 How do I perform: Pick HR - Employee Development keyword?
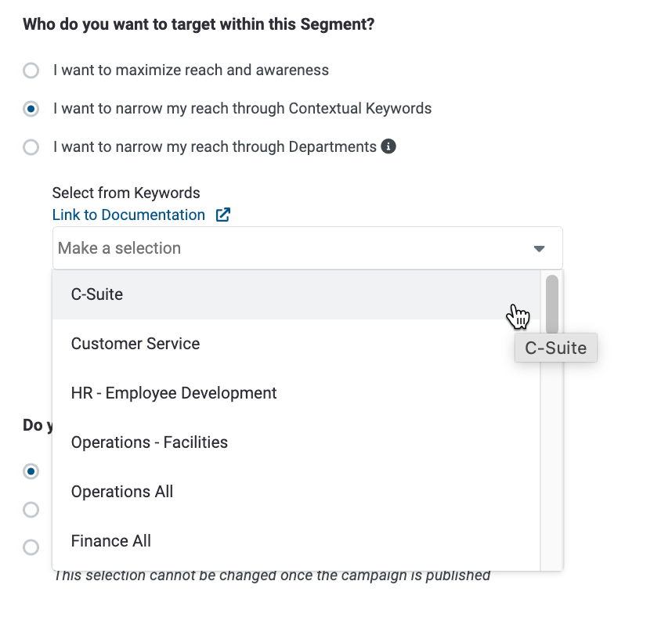pyautogui.click(x=296, y=393)
